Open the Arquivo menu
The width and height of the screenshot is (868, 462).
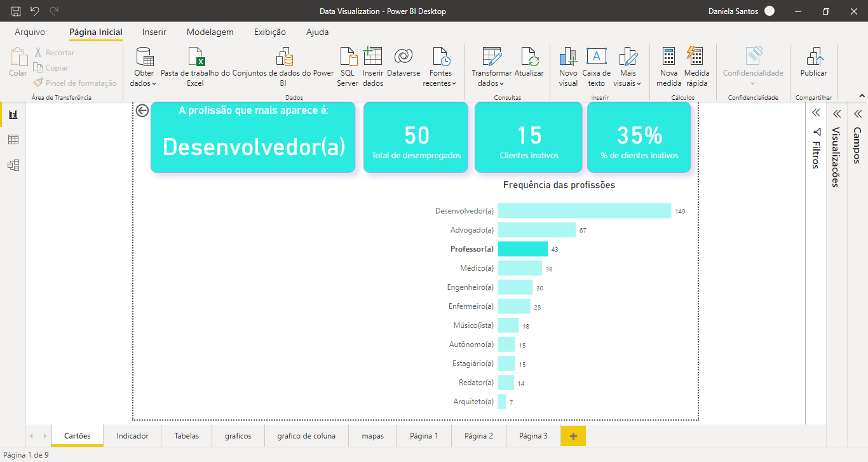pos(30,32)
